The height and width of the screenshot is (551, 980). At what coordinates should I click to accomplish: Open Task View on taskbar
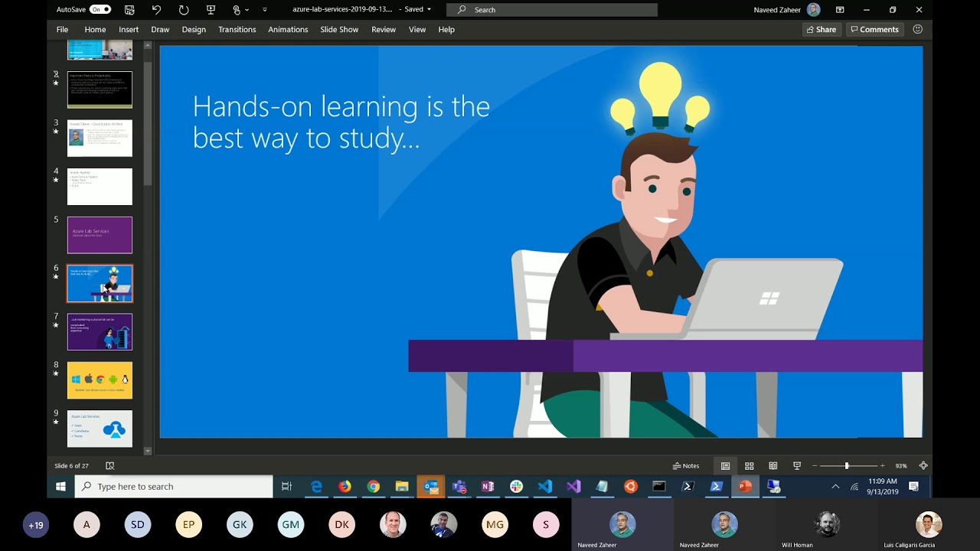[x=286, y=486]
